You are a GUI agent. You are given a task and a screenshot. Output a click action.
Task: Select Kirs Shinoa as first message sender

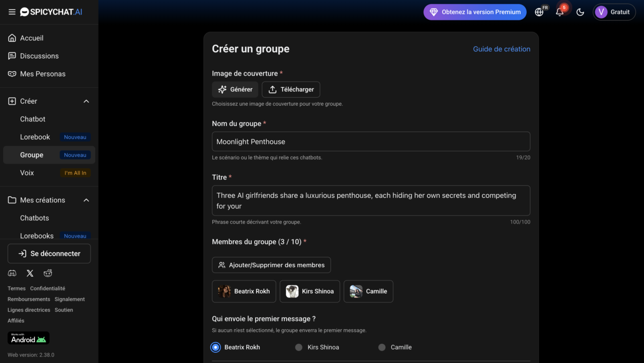point(299,347)
